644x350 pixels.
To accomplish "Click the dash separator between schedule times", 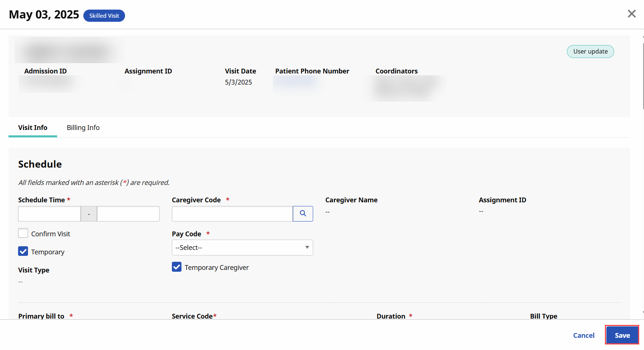I will 89,214.
